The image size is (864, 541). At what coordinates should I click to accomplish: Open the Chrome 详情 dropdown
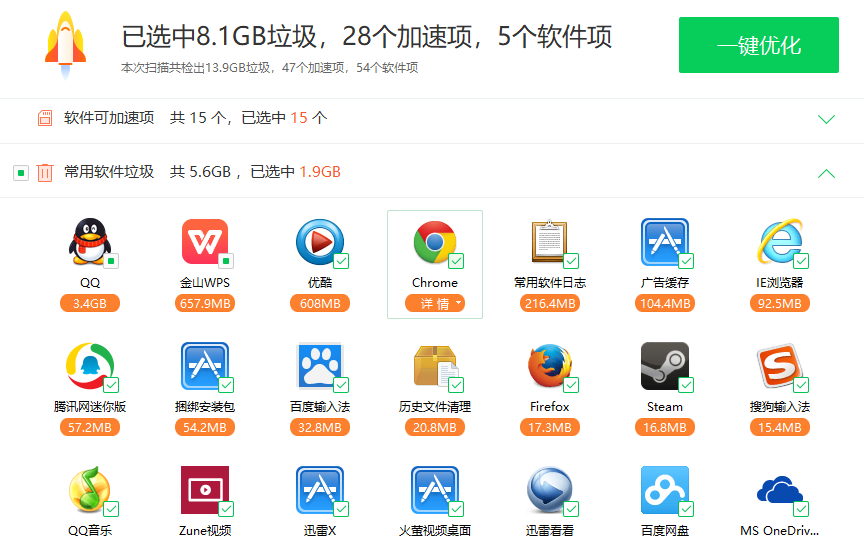point(435,304)
